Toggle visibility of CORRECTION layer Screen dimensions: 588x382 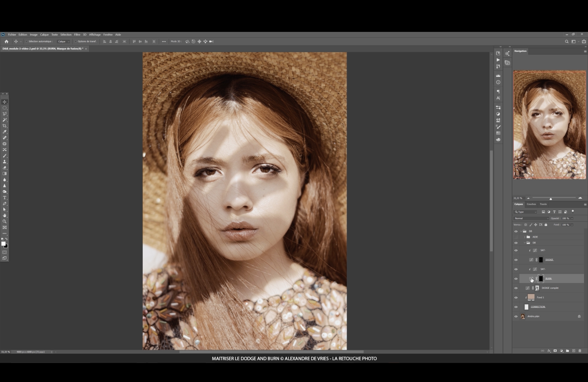(516, 307)
